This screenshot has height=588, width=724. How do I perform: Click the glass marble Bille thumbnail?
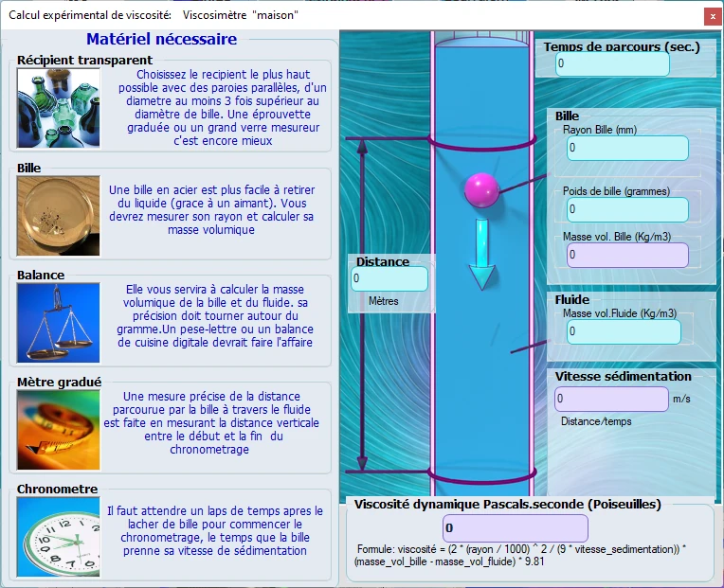click(58, 215)
